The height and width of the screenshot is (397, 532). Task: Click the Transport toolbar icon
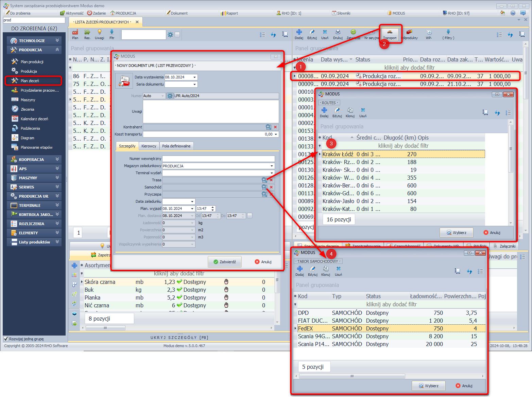tap(390, 33)
